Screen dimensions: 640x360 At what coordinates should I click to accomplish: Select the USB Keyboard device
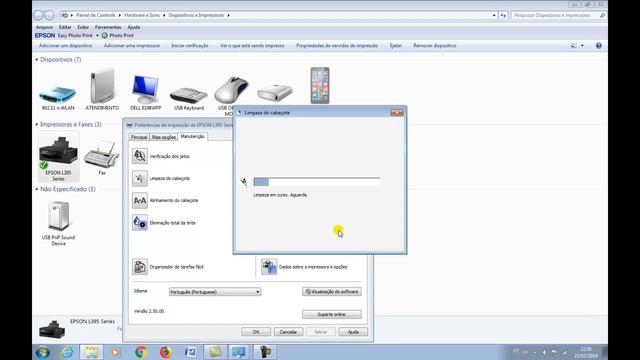[x=189, y=95]
